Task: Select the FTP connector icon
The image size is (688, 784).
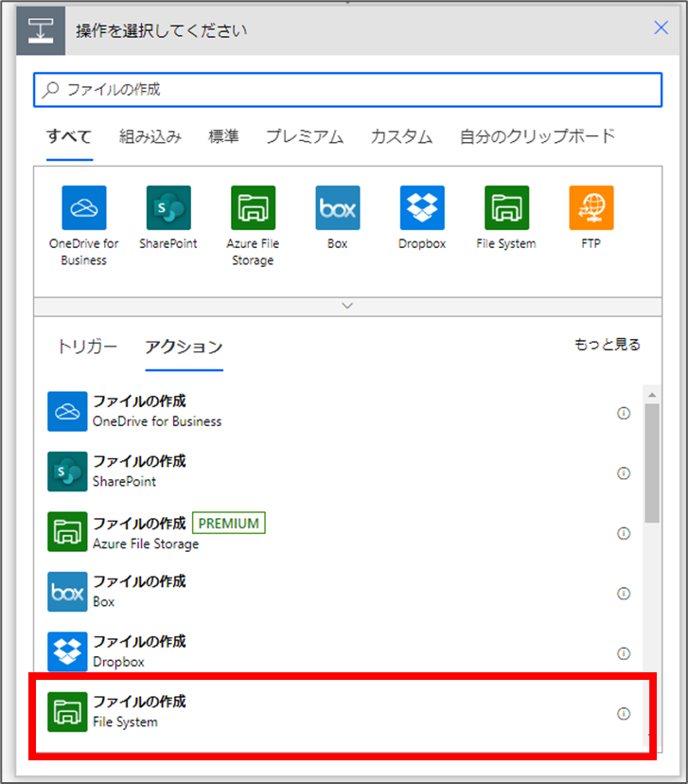Action: (x=591, y=207)
